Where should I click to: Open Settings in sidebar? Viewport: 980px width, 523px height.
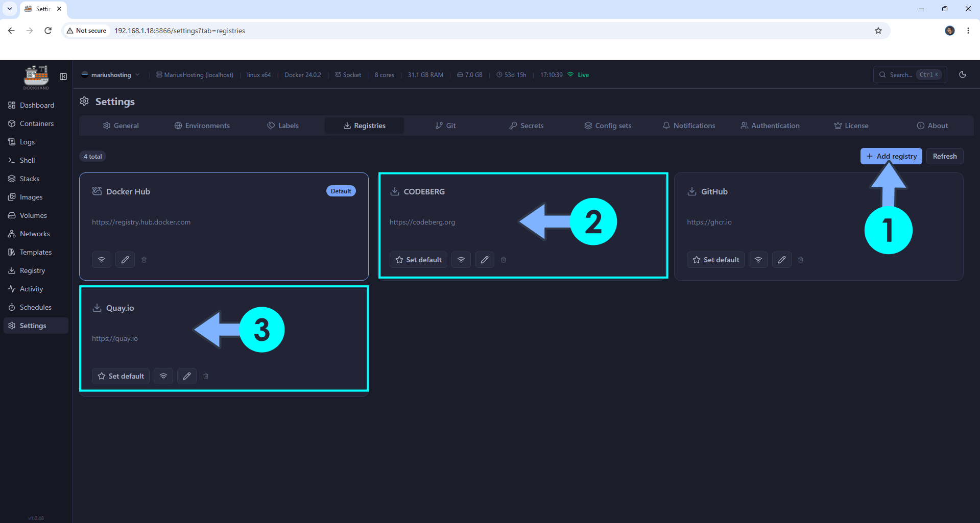click(x=36, y=326)
